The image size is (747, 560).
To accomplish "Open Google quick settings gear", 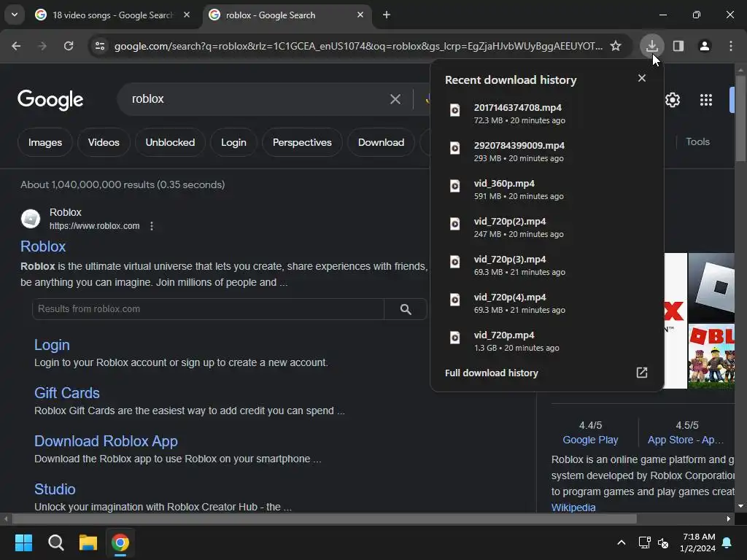I will click(672, 100).
